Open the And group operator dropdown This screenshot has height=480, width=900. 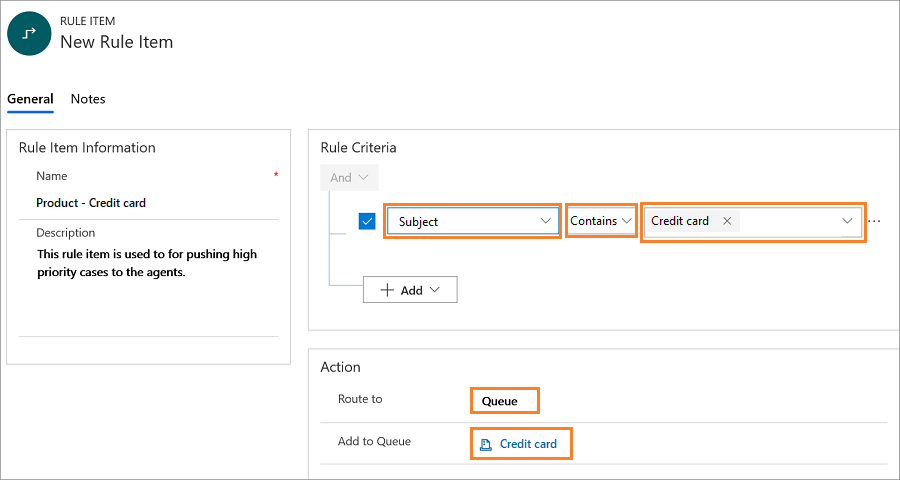[x=349, y=177]
